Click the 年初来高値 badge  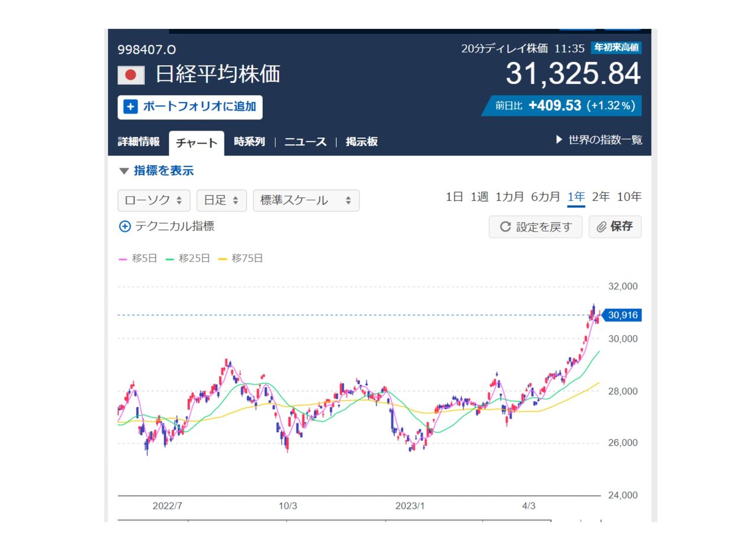[617, 48]
